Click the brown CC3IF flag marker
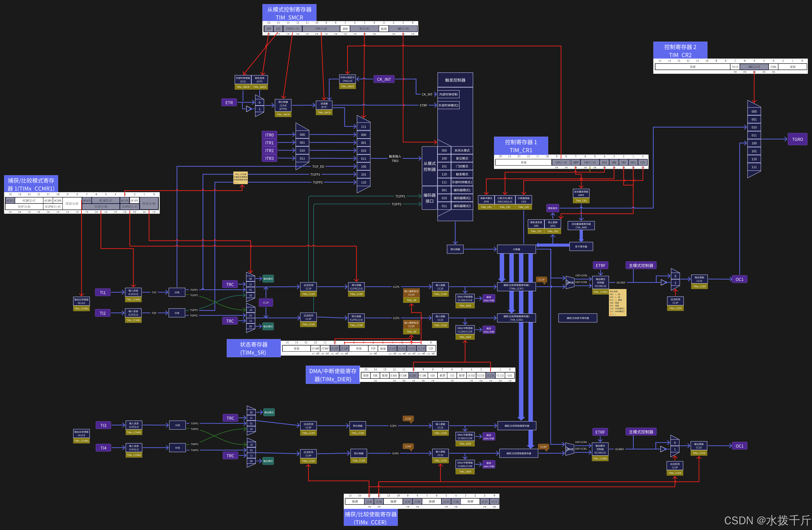This screenshot has width=812, height=530. (408, 419)
